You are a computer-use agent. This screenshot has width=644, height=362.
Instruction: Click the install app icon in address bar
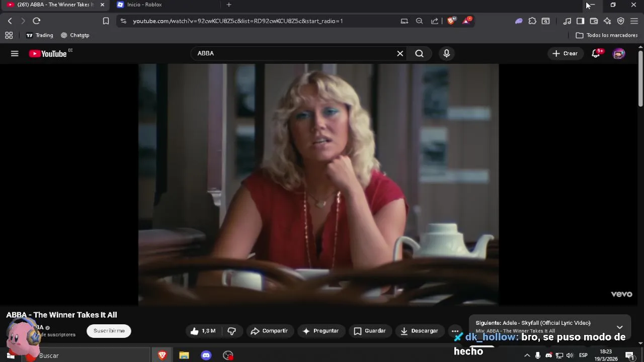[404, 21]
